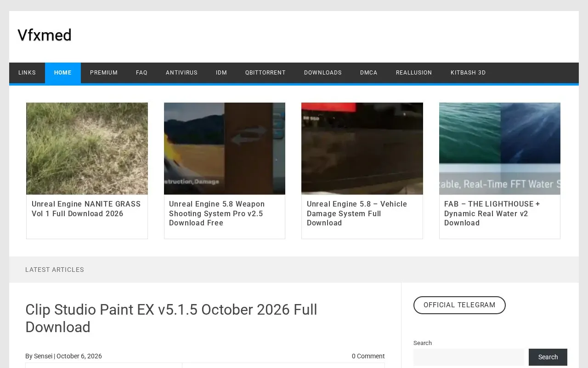Click the October 6, 2026 post date
Viewport: 588px width, 368px height.
(79, 356)
